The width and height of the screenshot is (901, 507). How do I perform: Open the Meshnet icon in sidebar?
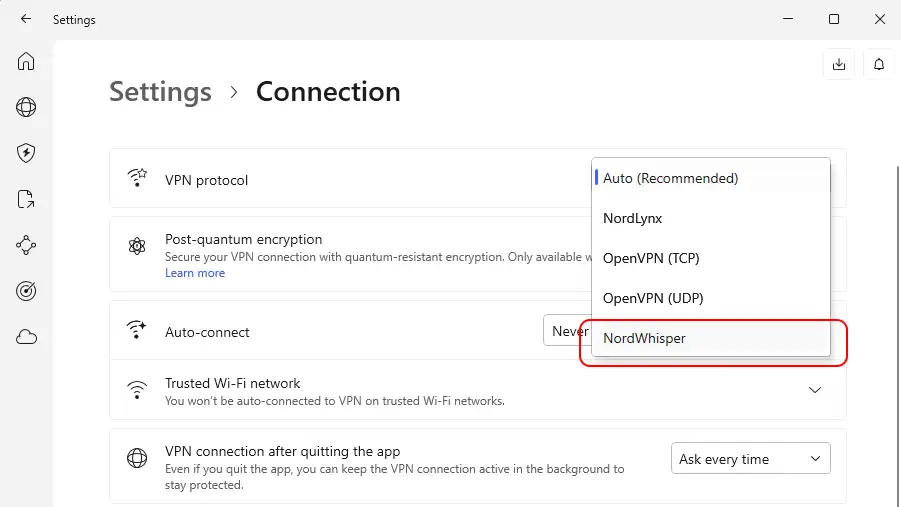pyautogui.click(x=26, y=245)
